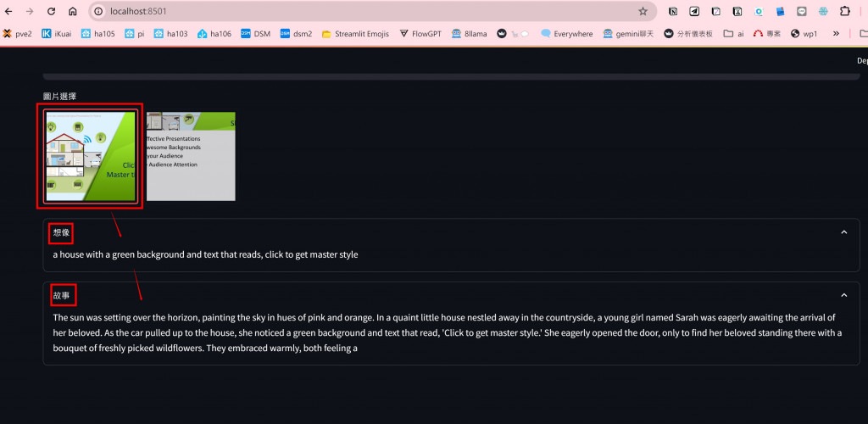Viewport: 868px width, 424px height.
Task: Open the 分析儀表板 bookmark
Action: (688, 34)
